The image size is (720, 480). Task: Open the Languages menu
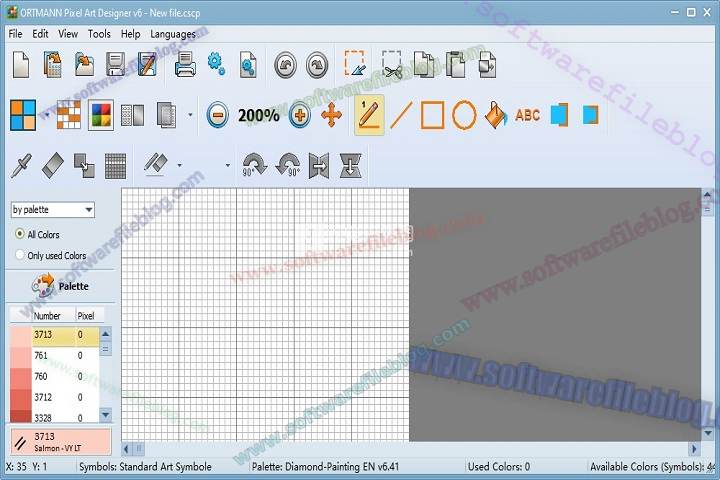173,33
